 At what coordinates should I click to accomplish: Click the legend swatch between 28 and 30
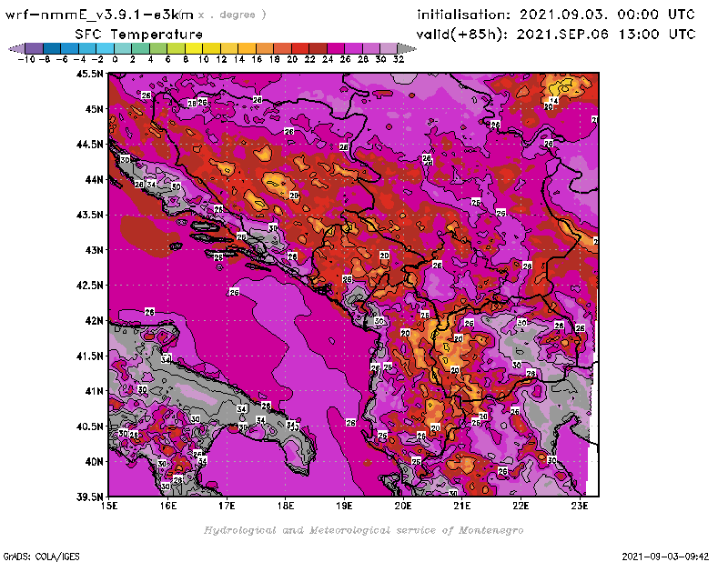coord(371,48)
